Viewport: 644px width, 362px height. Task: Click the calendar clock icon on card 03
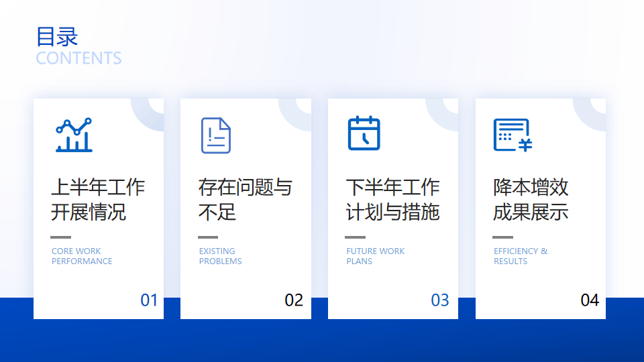tap(364, 133)
